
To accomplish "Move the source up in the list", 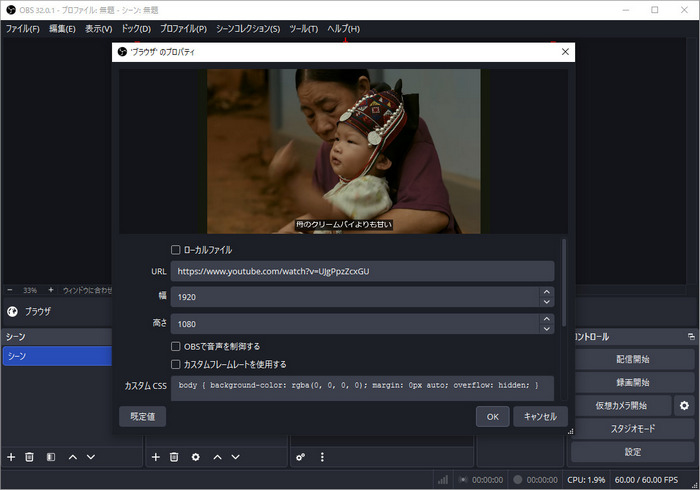I will click(x=217, y=457).
